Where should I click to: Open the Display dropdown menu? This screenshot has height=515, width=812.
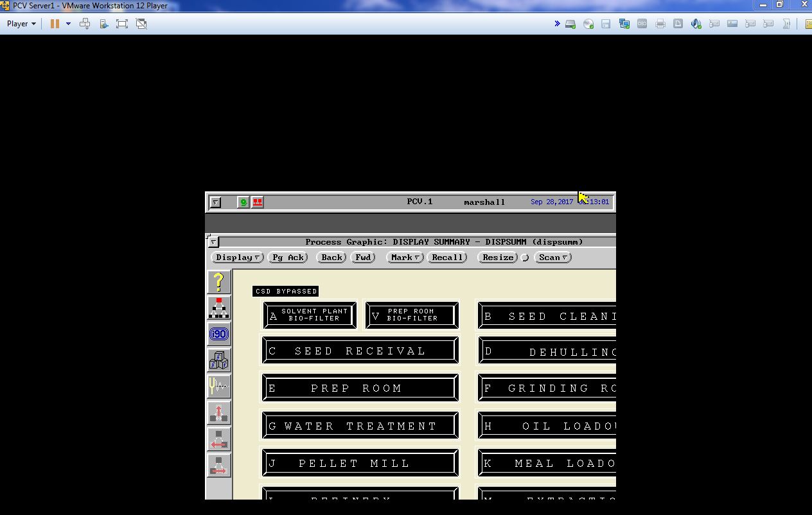tap(237, 257)
